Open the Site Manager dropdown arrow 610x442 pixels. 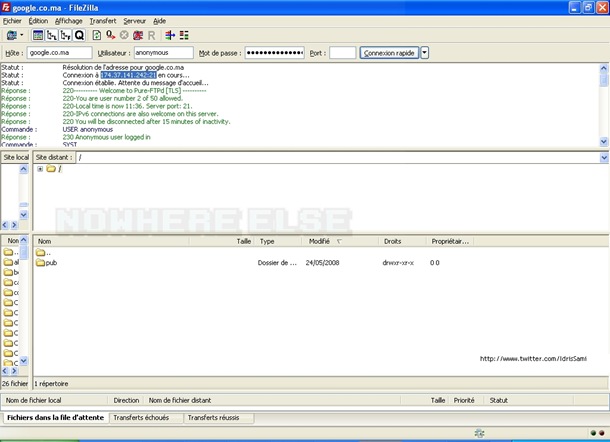click(22, 35)
